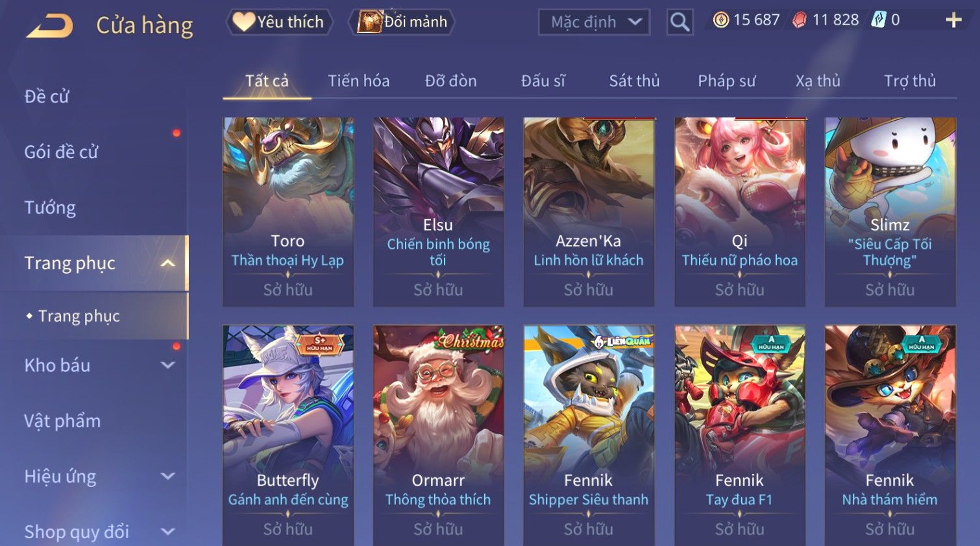Switch to the Pháp sư tab

click(726, 81)
